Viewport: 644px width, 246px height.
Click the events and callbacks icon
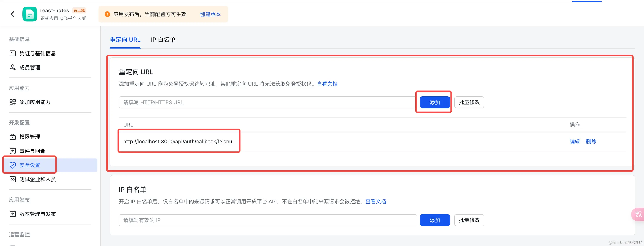click(13, 151)
